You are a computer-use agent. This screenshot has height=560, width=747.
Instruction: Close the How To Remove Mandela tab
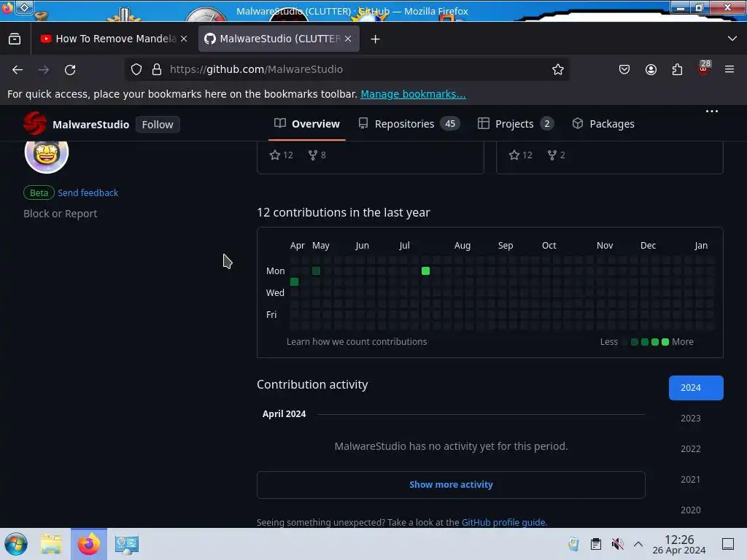[184, 39]
